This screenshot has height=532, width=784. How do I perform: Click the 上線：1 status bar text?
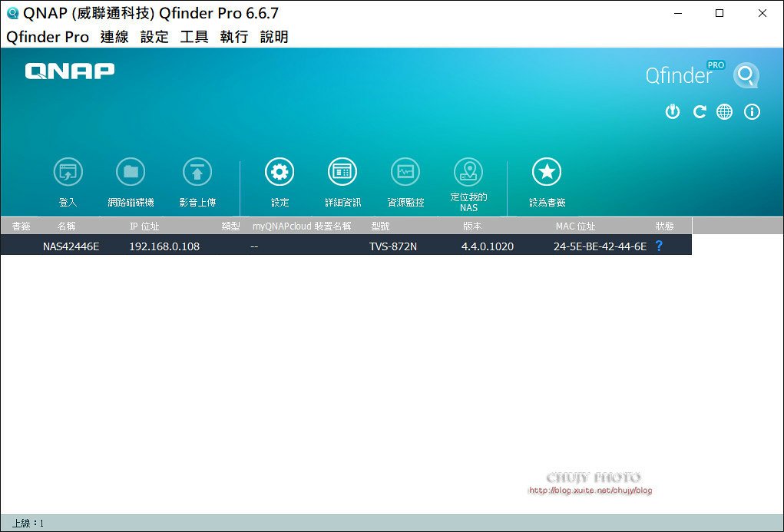(28, 523)
